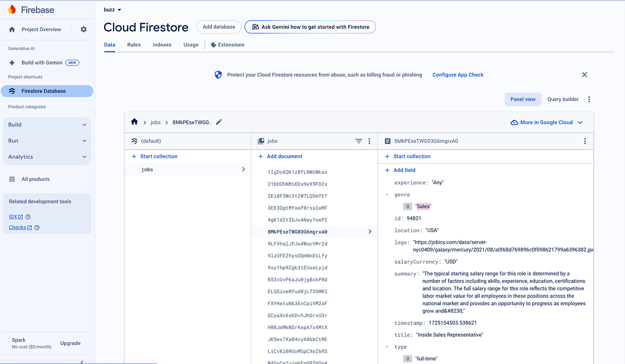Click the pencil edit icon in the breadcrumb

pyautogui.click(x=218, y=121)
